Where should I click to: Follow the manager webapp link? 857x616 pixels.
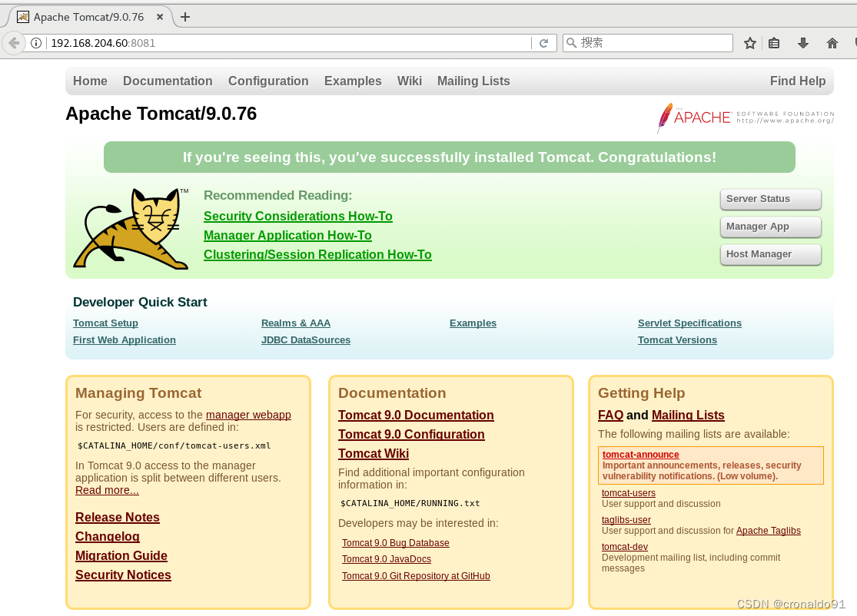248,415
